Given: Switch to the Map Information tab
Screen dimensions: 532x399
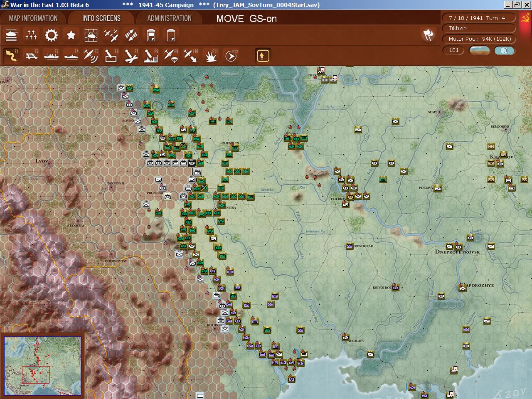Looking at the screenshot, I should 33,18.
